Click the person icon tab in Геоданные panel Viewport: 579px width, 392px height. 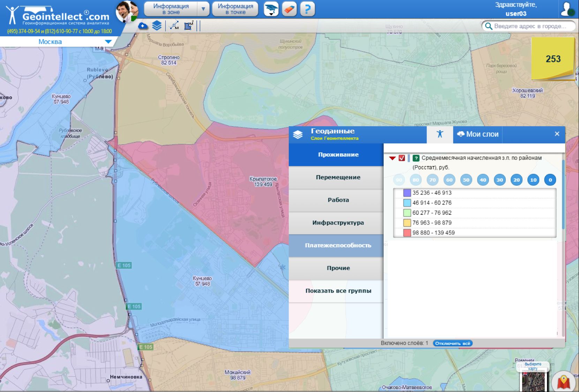pyautogui.click(x=440, y=134)
